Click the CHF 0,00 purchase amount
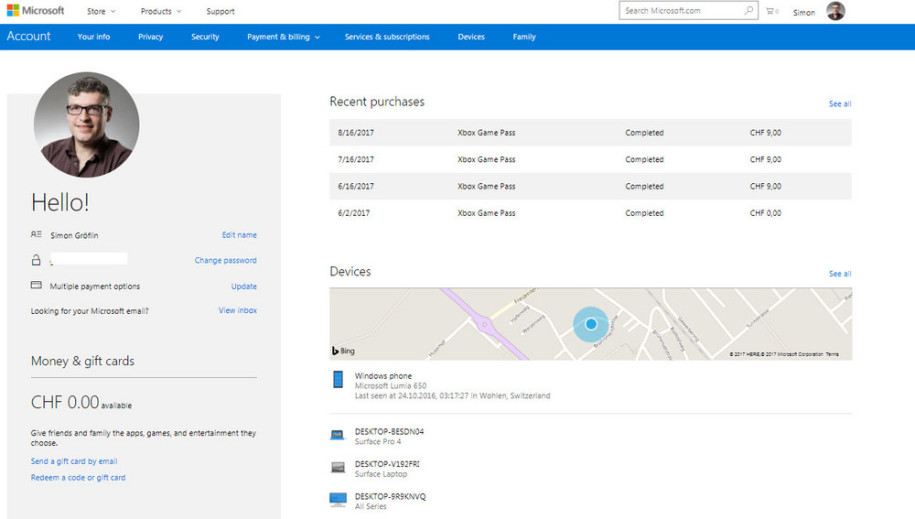Viewport: 915px width, 519px height. point(766,213)
